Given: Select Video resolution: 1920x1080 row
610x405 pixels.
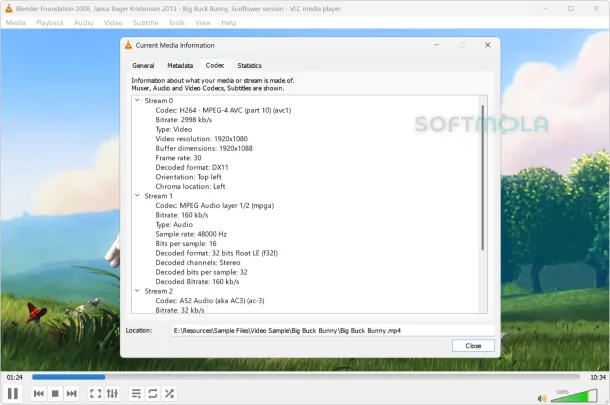Looking at the screenshot, I should pos(202,139).
